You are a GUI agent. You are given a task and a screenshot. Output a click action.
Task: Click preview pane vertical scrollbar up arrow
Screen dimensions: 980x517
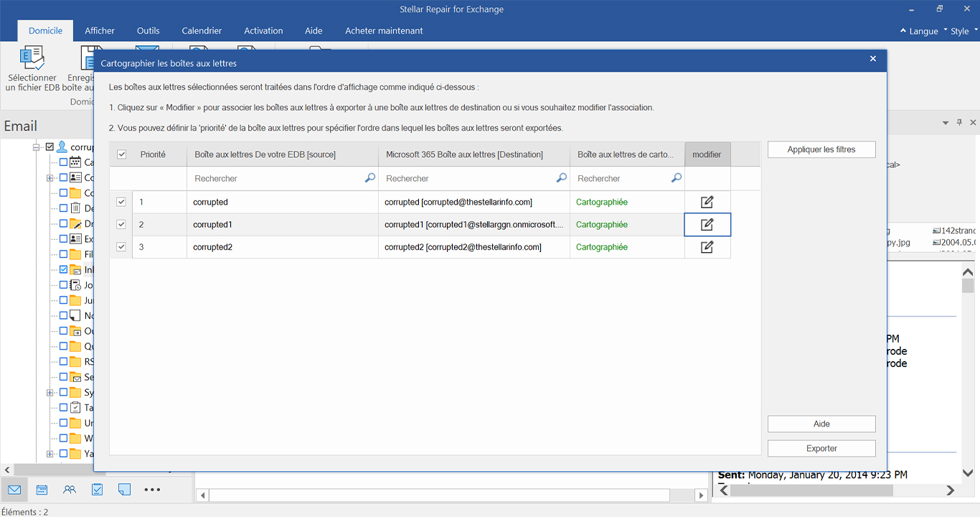tap(968, 272)
